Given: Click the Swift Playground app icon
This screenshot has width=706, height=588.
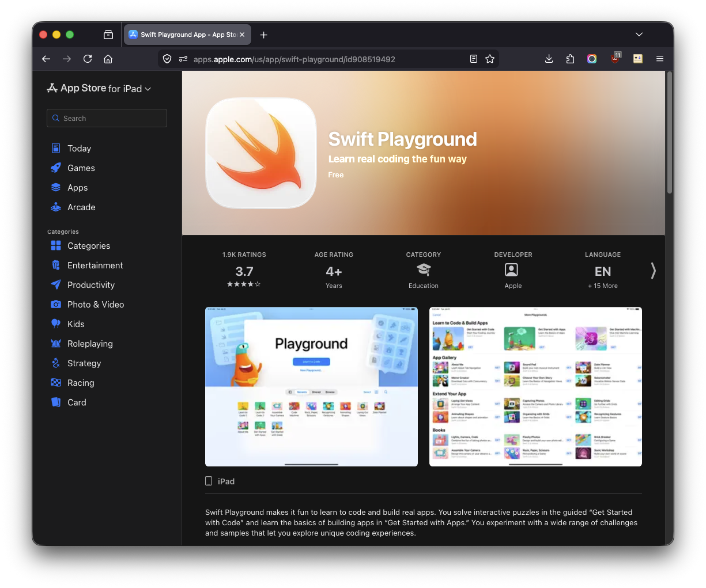Looking at the screenshot, I should point(261,153).
